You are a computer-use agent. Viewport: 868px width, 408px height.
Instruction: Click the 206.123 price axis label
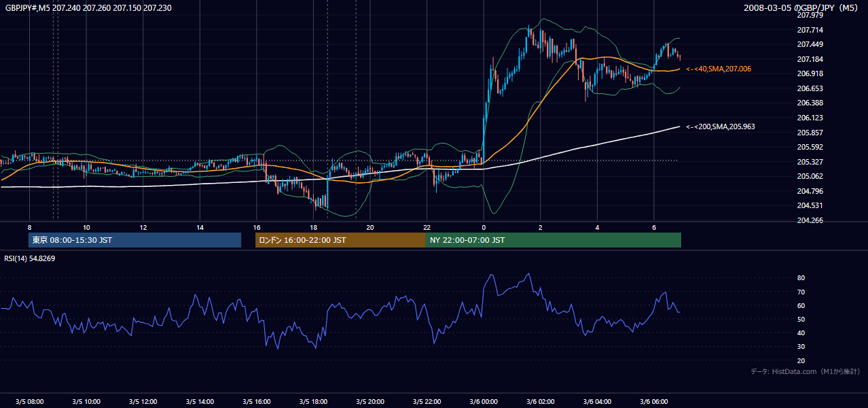810,118
